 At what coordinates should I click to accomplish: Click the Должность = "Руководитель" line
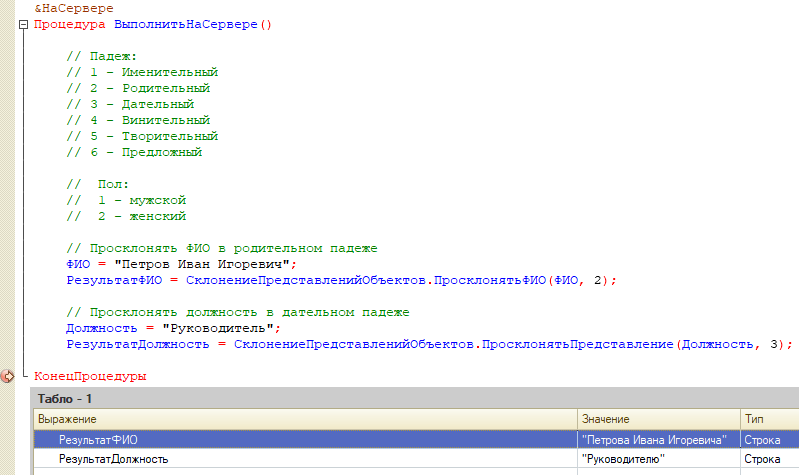pos(173,328)
